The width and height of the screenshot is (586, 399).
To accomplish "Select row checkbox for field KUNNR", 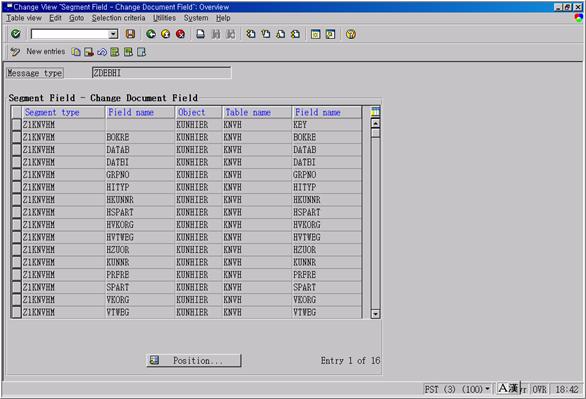I will coord(16,262).
